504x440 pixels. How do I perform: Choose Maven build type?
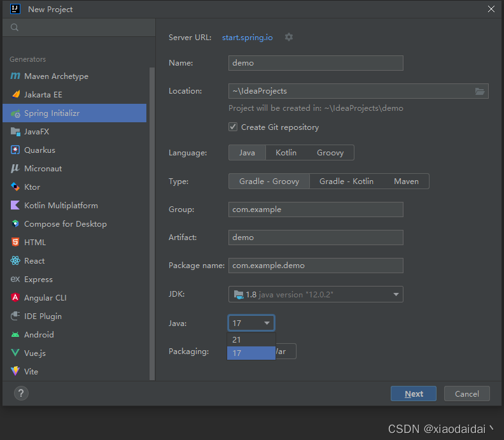pyautogui.click(x=406, y=181)
